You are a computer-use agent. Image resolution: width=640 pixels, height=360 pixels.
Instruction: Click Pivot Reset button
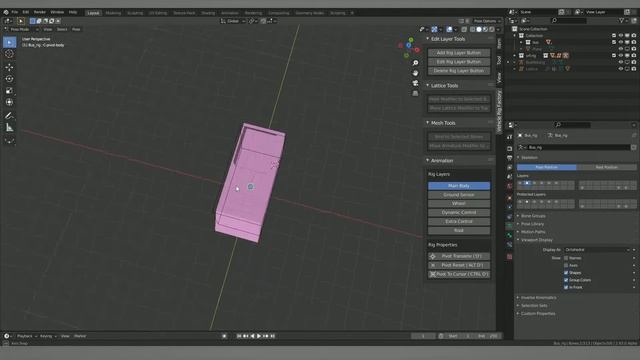click(459, 265)
